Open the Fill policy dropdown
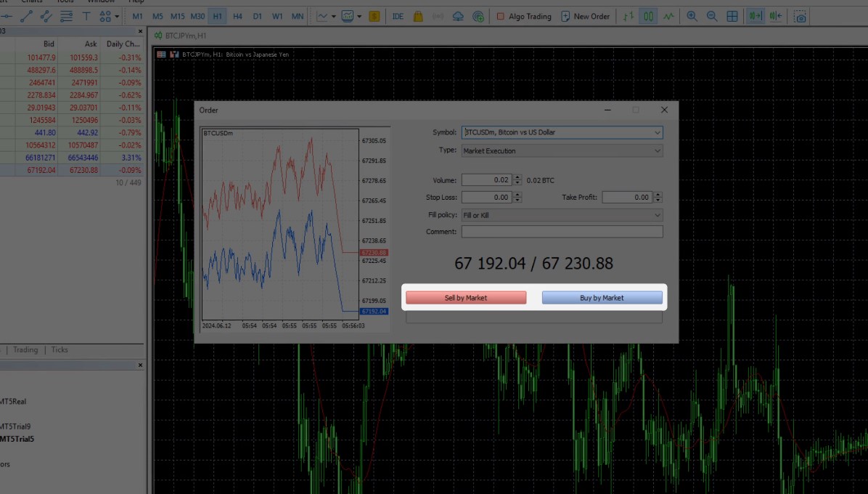The width and height of the screenshot is (868, 494). pyautogui.click(x=562, y=215)
